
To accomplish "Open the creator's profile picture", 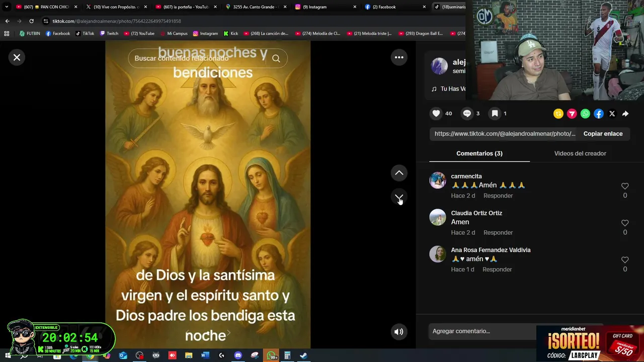I will 439,66.
